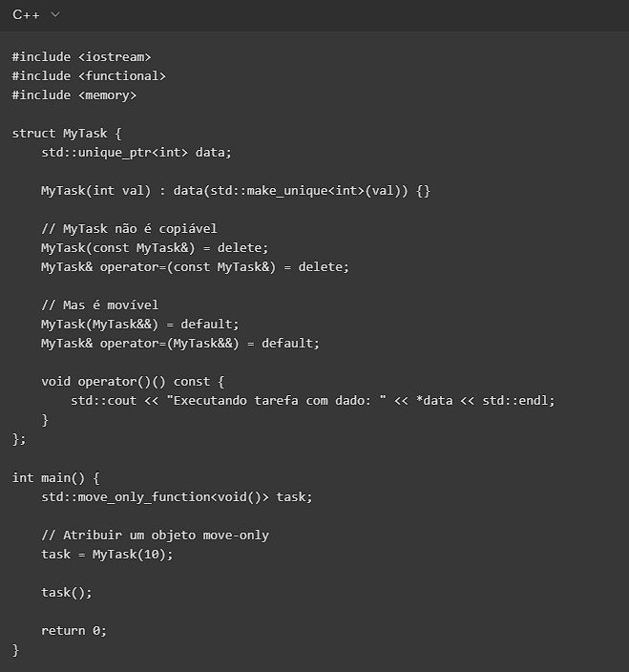The height and width of the screenshot is (672, 629).
Task: Click the deleted copy constructor line
Action: point(148,247)
